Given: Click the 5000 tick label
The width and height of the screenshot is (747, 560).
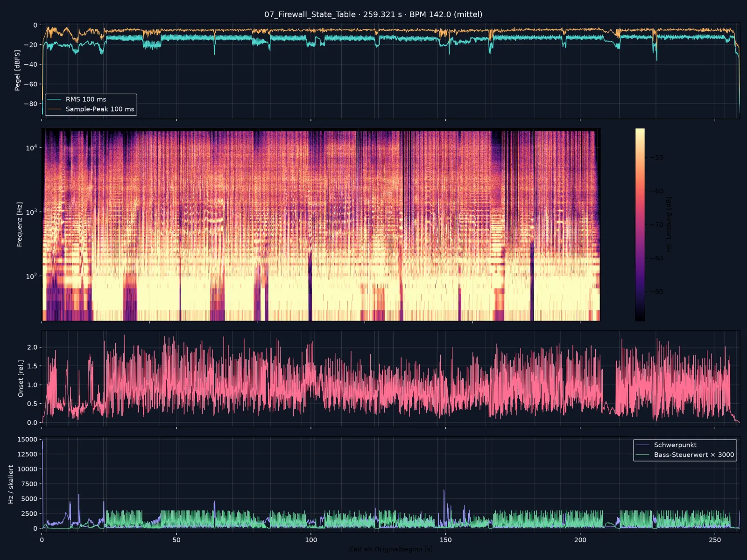Looking at the screenshot, I should click(x=29, y=499).
